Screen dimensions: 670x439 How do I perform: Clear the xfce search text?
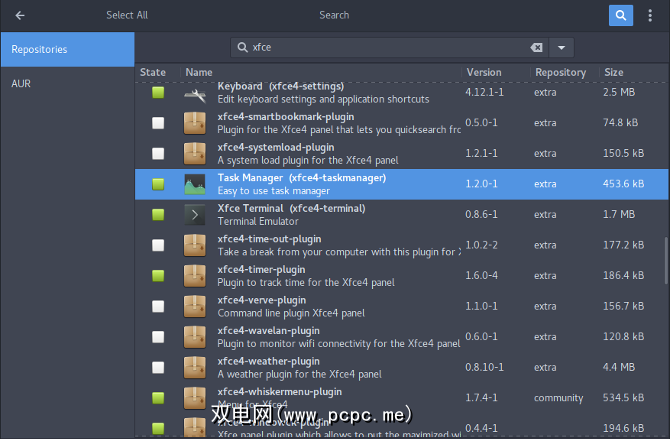click(537, 47)
